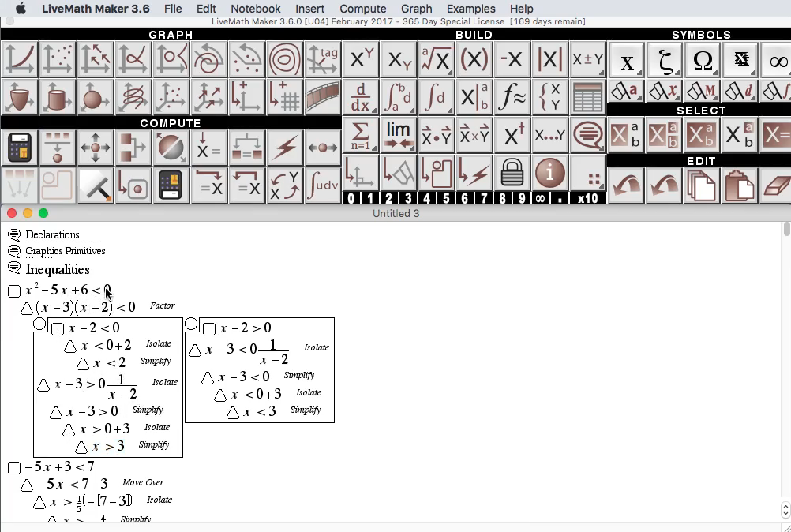Click the calculator icon in Compute
This screenshot has width=791, height=532.
tap(20, 148)
